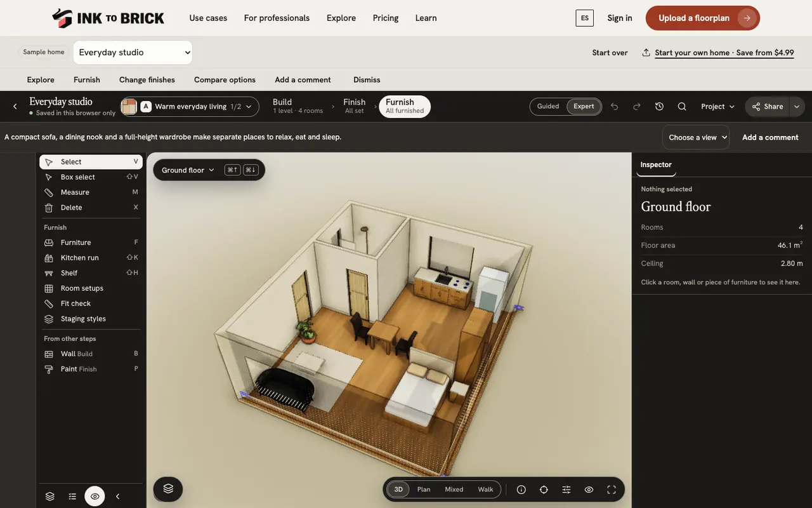This screenshot has height=508, width=812.
Task: Switch to the Inspector tab
Action: point(656,165)
